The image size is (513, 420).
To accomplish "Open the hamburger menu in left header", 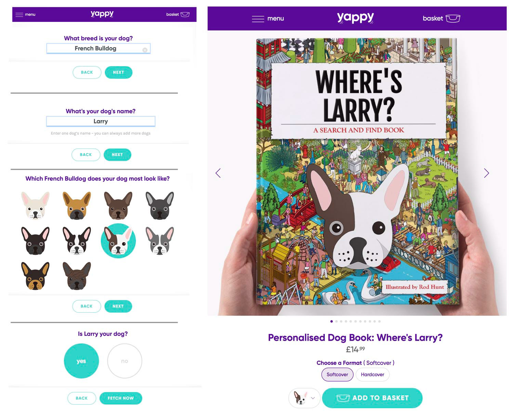I will [25, 14].
